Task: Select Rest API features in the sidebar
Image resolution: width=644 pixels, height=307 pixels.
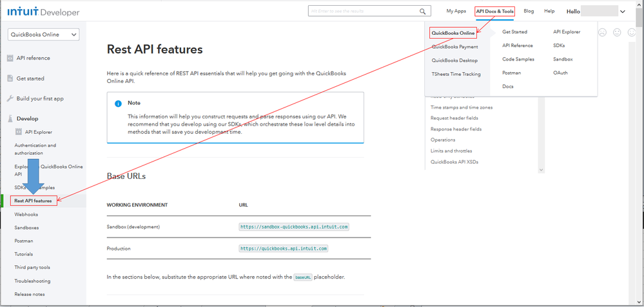Action: 34,201
